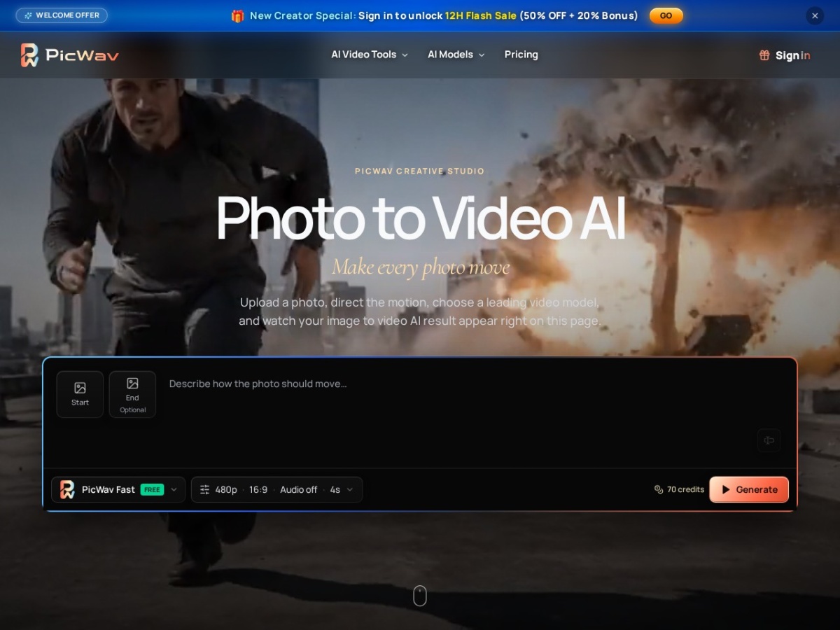This screenshot has width=840, height=630.
Task: Click the "New Creator Special" banner text
Action: click(x=302, y=15)
